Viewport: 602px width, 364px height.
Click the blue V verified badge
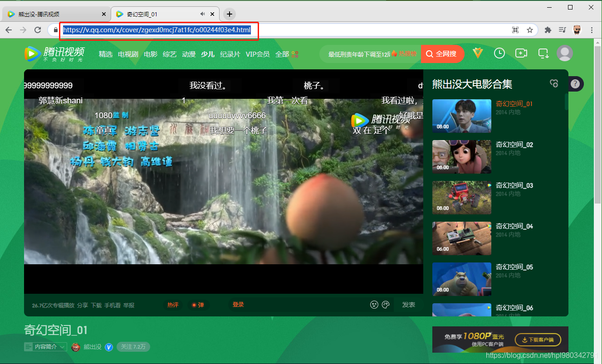point(109,347)
